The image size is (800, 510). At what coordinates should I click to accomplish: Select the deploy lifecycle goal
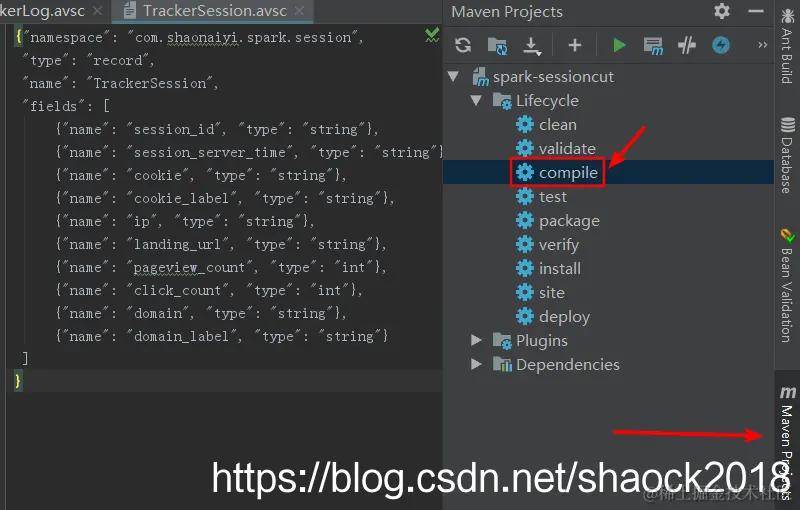pos(564,317)
